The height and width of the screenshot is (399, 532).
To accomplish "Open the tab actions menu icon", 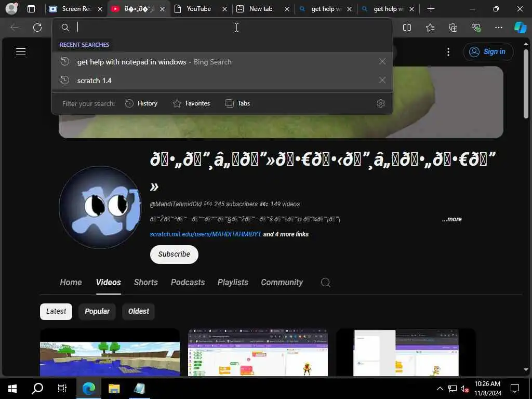I will pyautogui.click(x=31, y=9).
